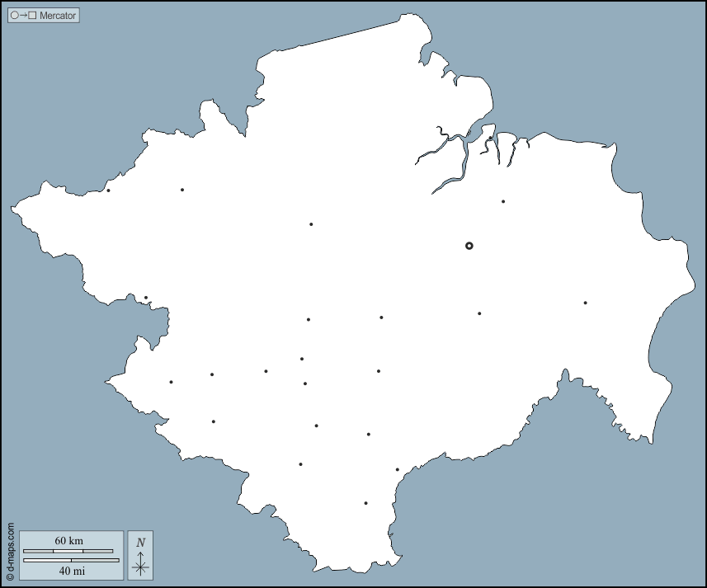Click city dot just northeast of capital ring
Viewport: 707px width, 588px height.
click(x=503, y=201)
